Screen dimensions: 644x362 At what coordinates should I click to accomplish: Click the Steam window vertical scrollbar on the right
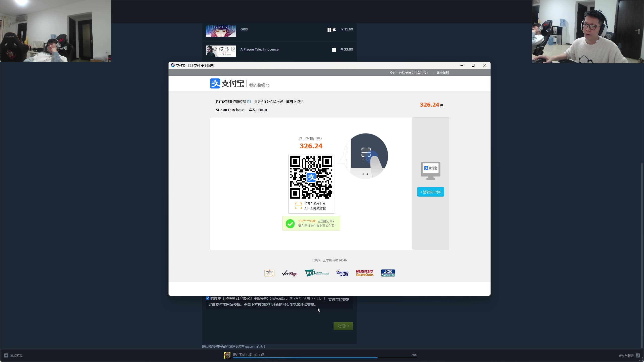[642, 256]
